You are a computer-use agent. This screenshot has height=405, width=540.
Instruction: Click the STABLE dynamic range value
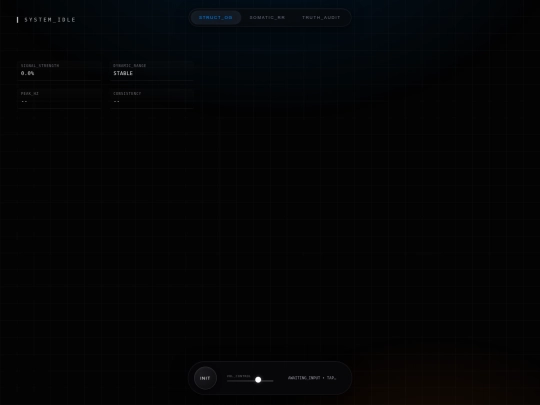pyautogui.click(x=123, y=73)
